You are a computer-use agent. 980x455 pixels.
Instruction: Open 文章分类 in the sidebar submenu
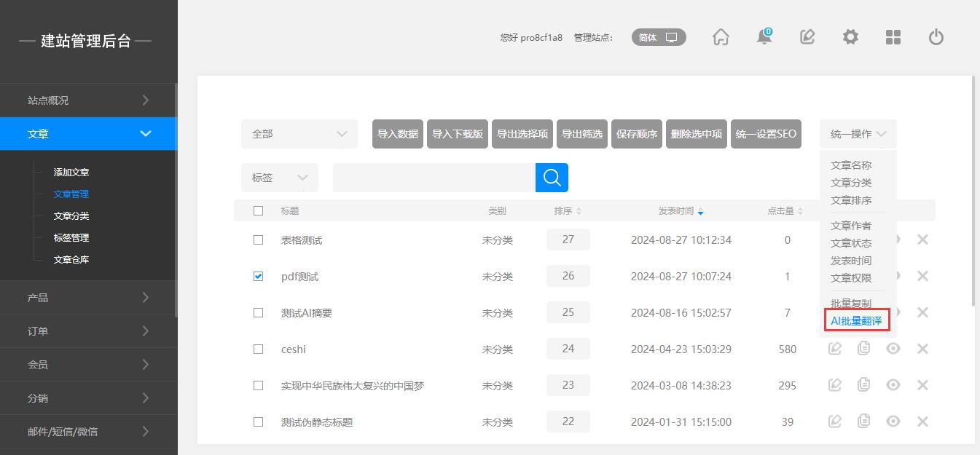tap(71, 216)
